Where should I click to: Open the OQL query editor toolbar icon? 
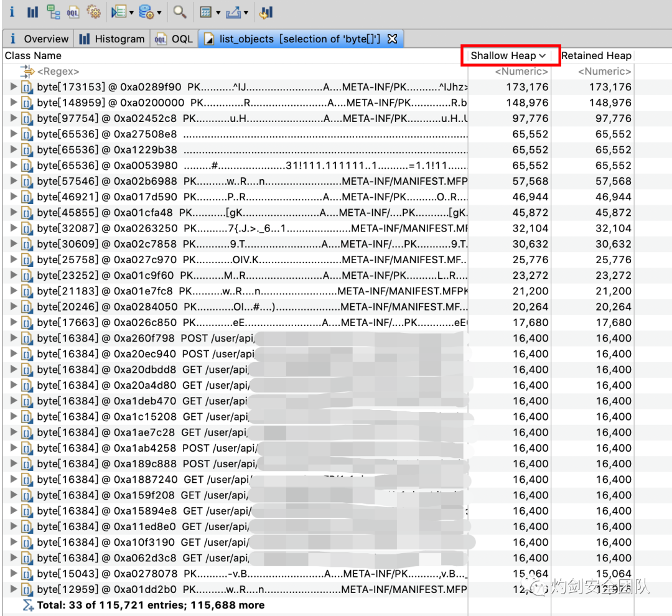click(x=73, y=12)
